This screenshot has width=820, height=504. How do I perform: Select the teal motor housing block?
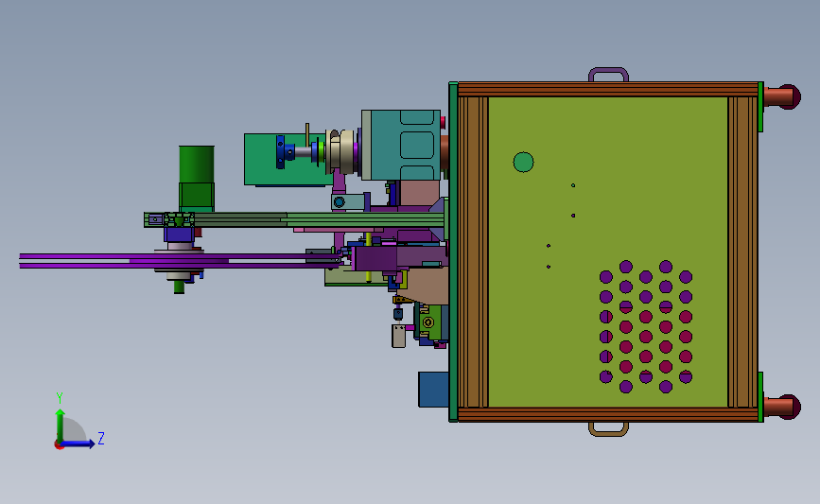pos(401,145)
